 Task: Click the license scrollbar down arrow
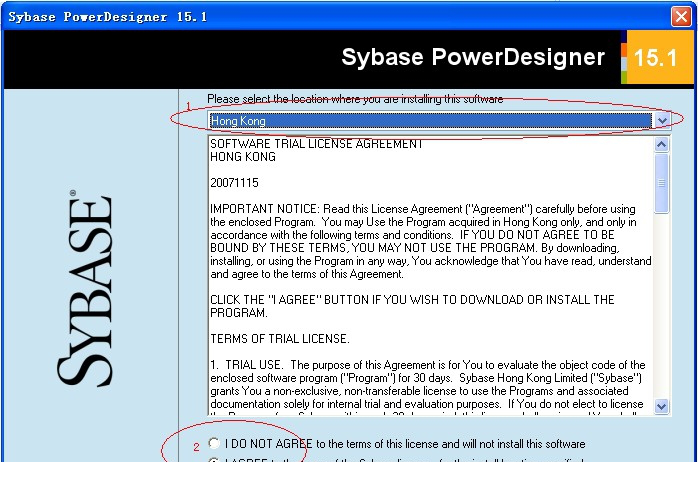(x=661, y=406)
